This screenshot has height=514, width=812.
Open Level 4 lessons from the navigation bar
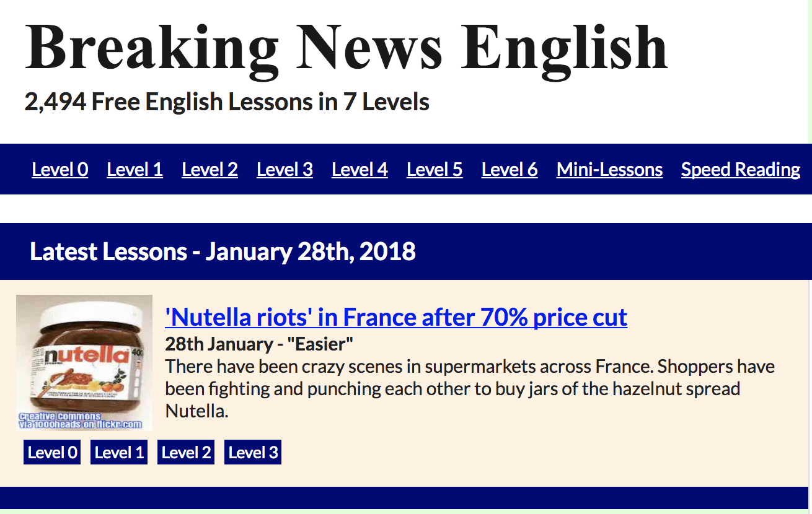coord(360,170)
